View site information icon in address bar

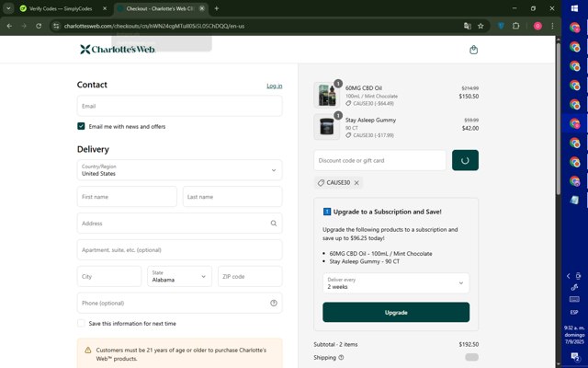coord(56,26)
